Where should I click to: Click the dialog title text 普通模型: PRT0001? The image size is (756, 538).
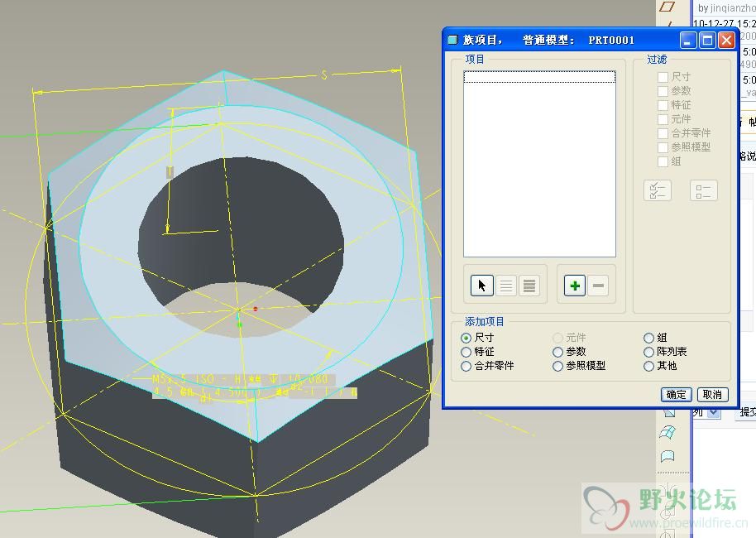coord(578,40)
